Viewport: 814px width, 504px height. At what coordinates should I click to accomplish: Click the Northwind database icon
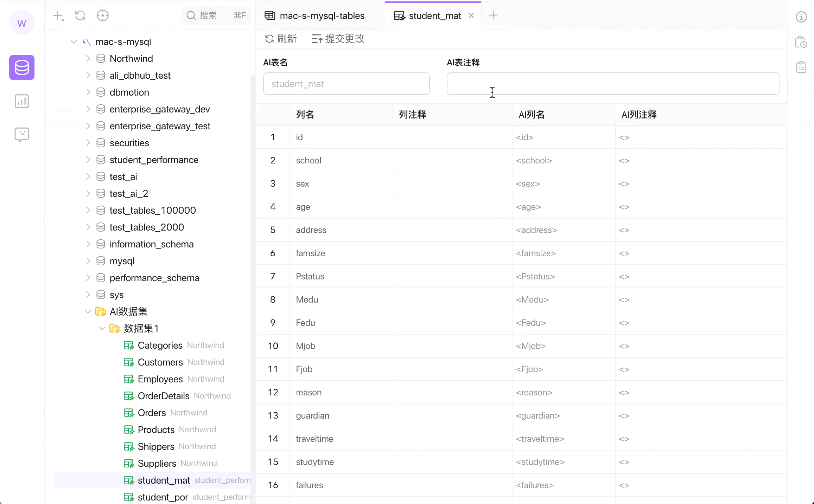(x=101, y=59)
